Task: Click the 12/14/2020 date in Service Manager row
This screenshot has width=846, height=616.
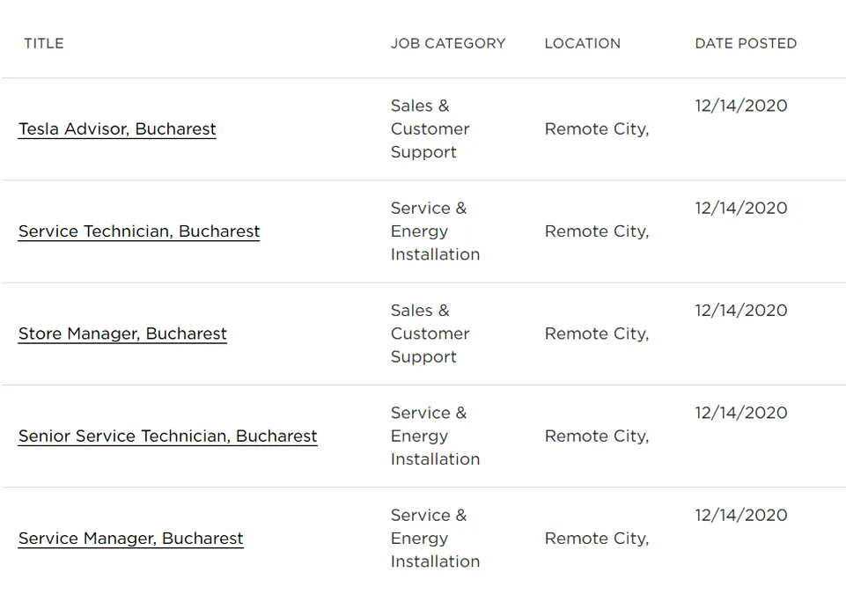Action: pos(740,515)
